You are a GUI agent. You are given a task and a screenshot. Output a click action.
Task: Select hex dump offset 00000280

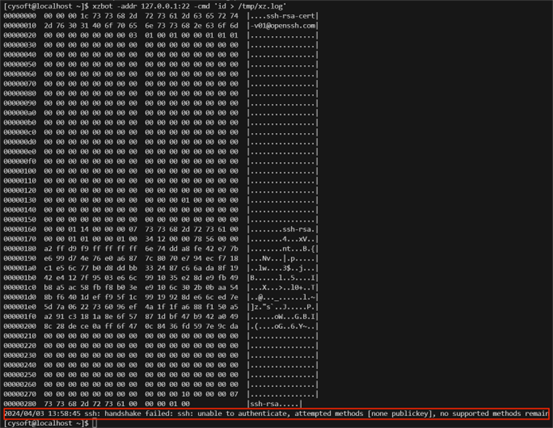[20, 404]
